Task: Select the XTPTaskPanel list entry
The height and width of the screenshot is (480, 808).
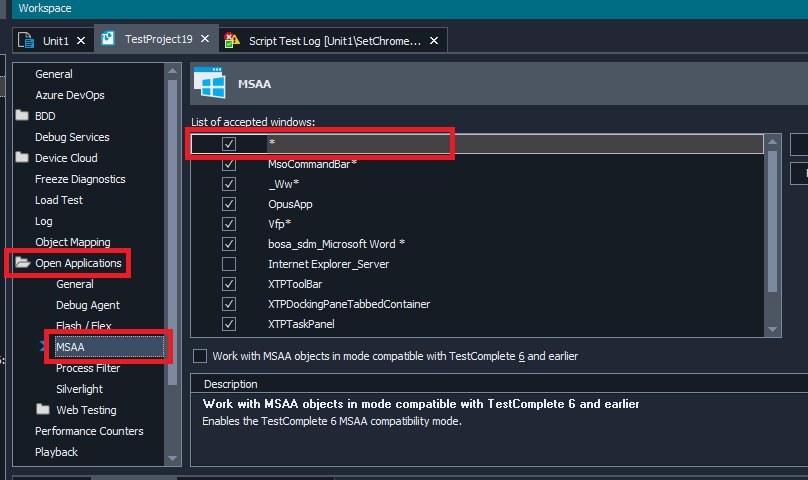Action: pos(301,324)
